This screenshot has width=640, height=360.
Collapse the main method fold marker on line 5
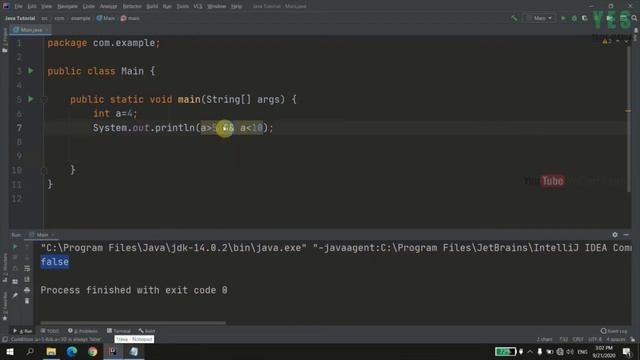coord(44,100)
